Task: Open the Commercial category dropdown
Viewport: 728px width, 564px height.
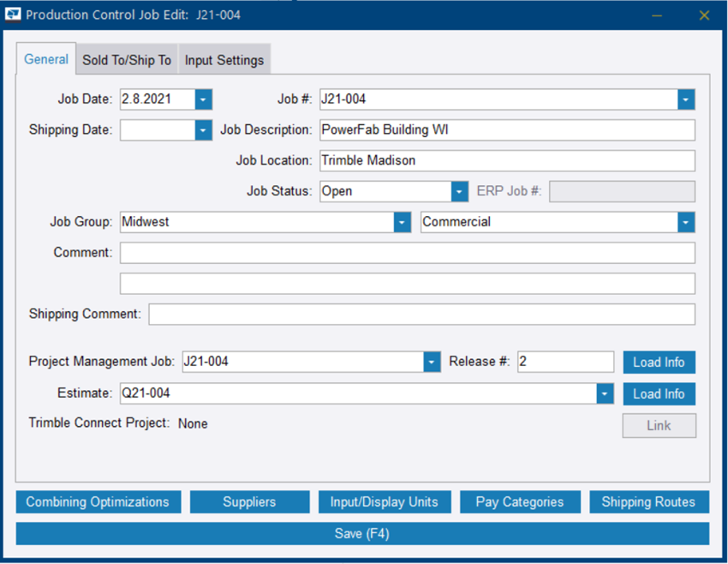Action: 685,222
